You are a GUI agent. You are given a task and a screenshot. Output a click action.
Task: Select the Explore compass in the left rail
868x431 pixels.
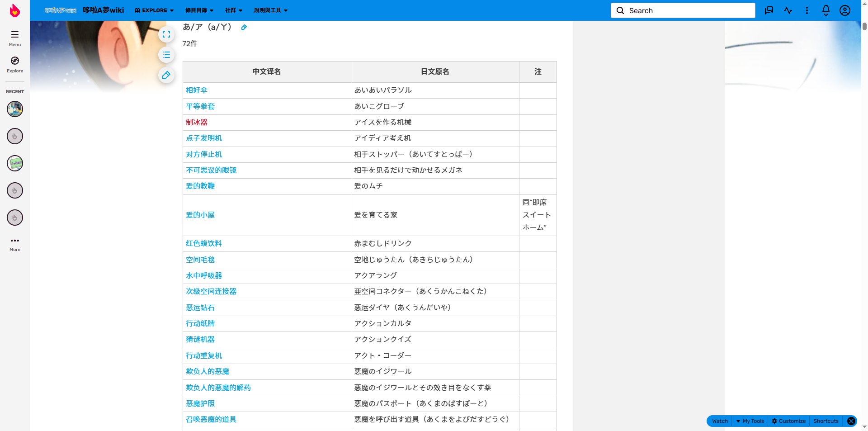(x=14, y=65)
